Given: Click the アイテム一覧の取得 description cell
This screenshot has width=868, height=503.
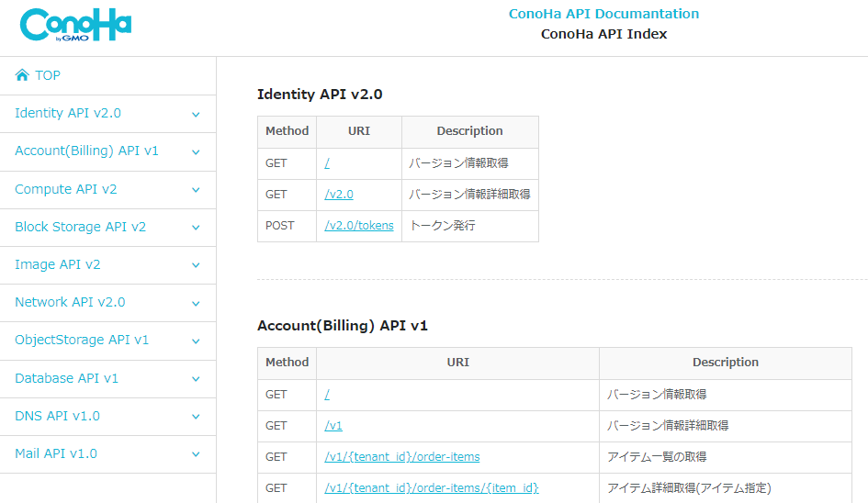Looking at the screenshot, I should [726, 457].
